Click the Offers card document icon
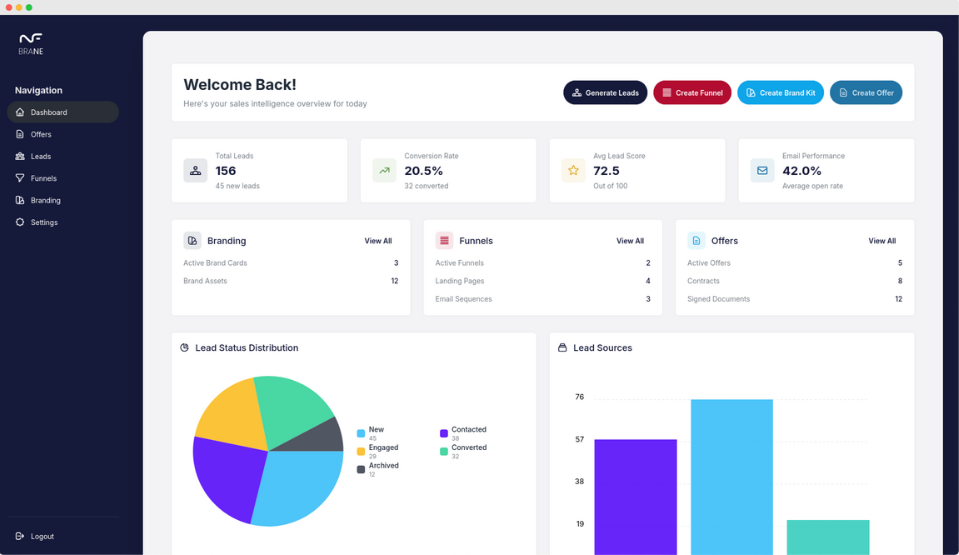 [696, 240]
